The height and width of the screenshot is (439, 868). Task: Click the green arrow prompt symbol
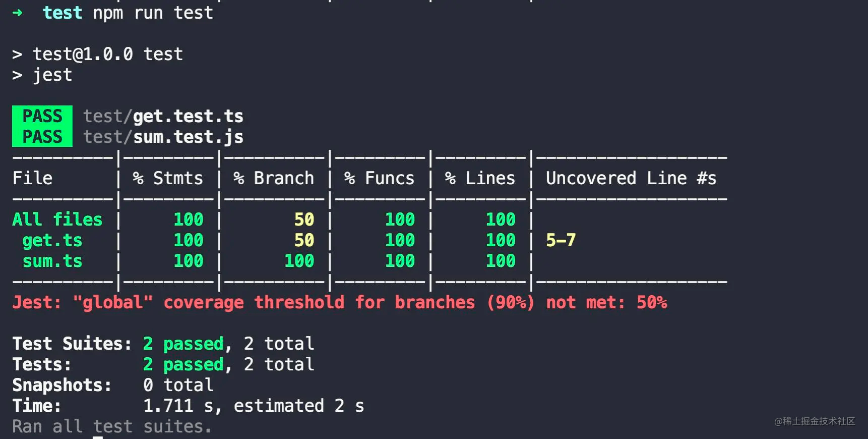tap(18, 13)
